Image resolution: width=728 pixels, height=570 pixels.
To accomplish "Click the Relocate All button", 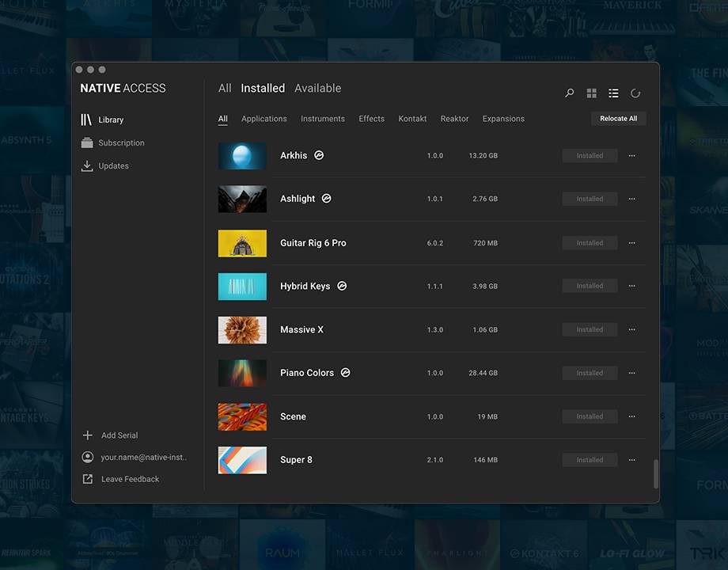I will click(618, 119).
